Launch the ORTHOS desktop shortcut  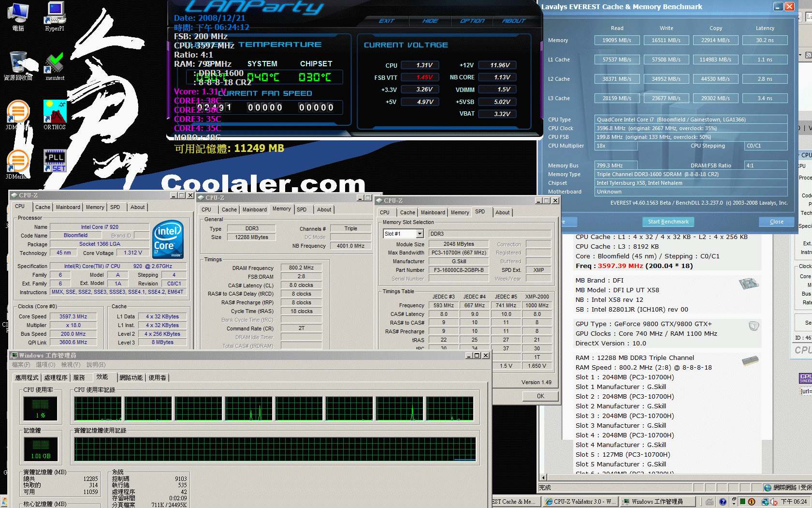pos(55,115)
